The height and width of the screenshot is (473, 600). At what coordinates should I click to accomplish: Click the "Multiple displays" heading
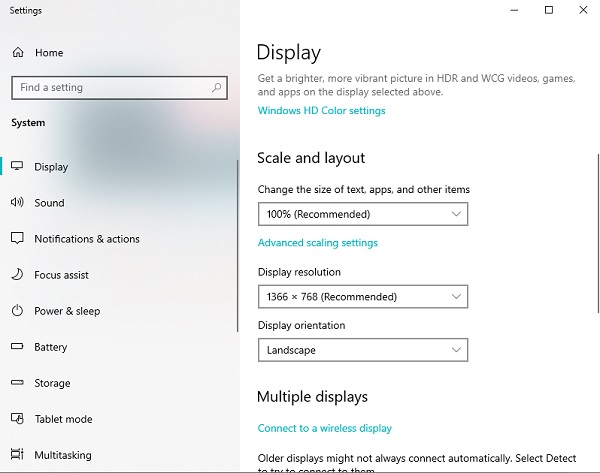312,396
